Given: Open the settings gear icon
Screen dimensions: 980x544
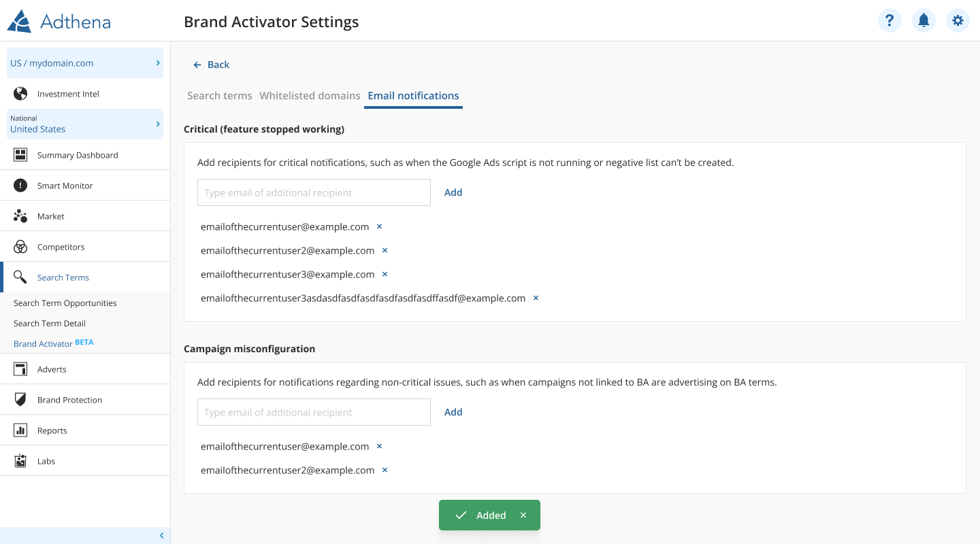Looking at the screenshot, I should point(958,20).
